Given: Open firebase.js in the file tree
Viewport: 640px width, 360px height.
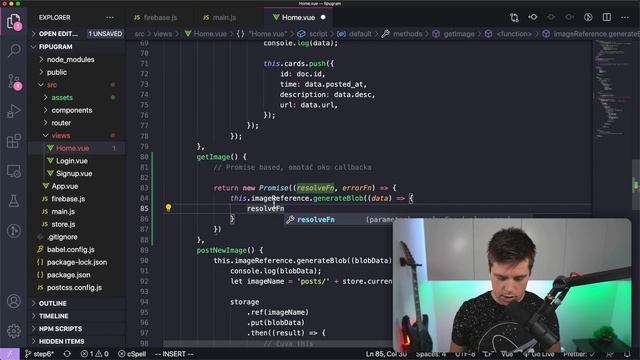Looking at the screenshot, I should (68, 199).
